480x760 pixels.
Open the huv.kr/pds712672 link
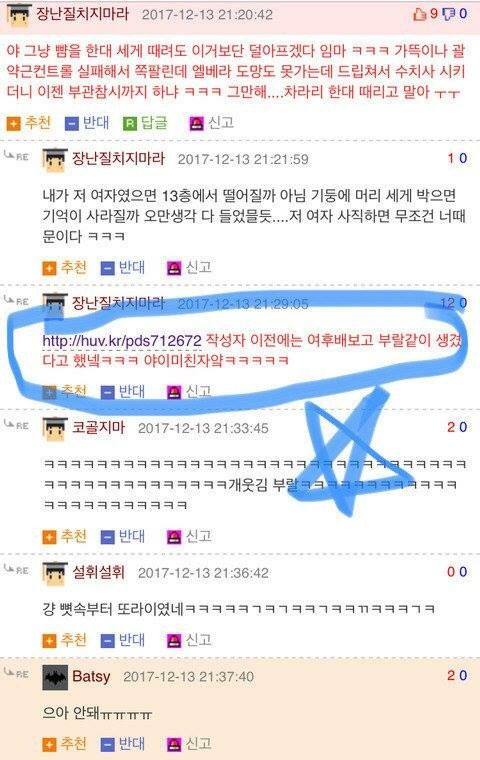(x=122, y=341)
